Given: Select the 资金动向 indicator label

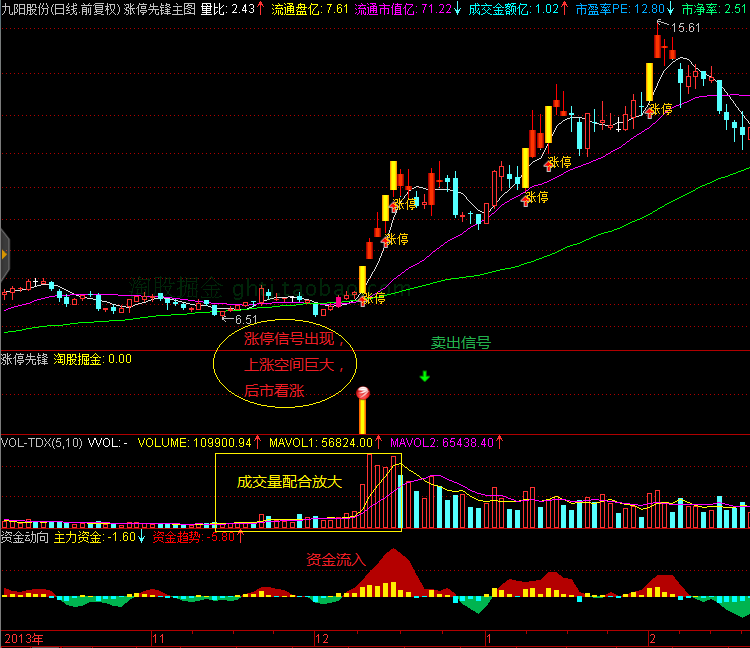Looking at the screenshot, I should [x=24, y=537].
